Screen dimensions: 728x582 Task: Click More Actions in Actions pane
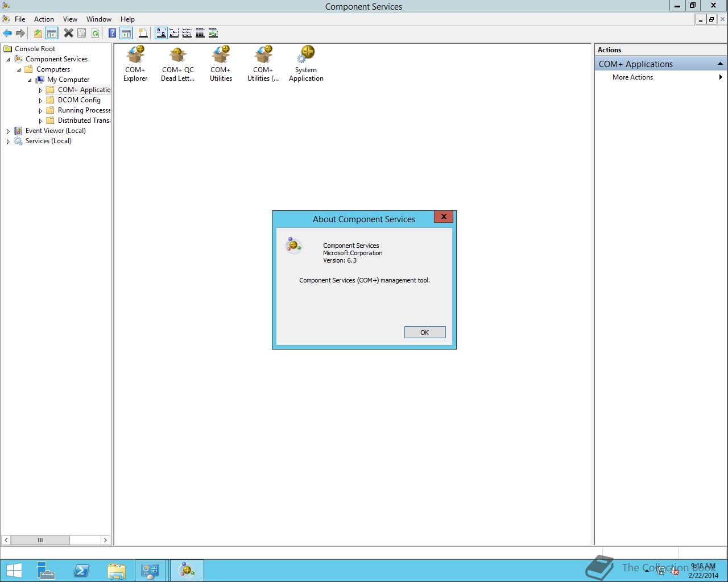pyautogui.click(x=632, y=77)
